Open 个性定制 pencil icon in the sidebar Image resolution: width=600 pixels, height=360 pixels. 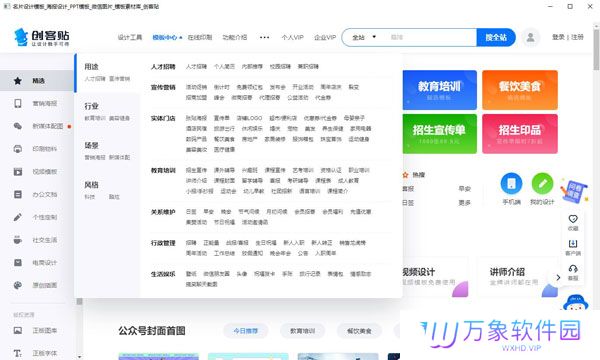click(x=18, y=217)
